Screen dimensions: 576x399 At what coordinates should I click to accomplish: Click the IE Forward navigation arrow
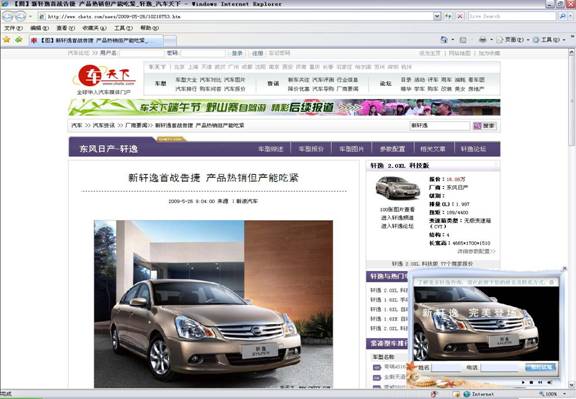tap(20, 17)
